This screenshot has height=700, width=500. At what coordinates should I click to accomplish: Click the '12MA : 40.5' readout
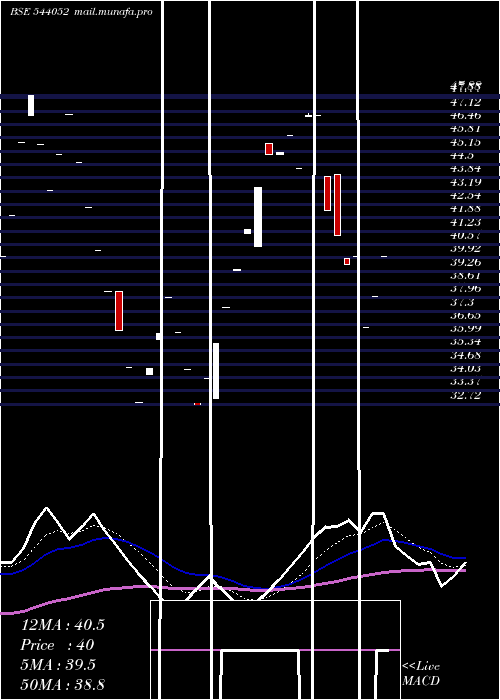62,625
